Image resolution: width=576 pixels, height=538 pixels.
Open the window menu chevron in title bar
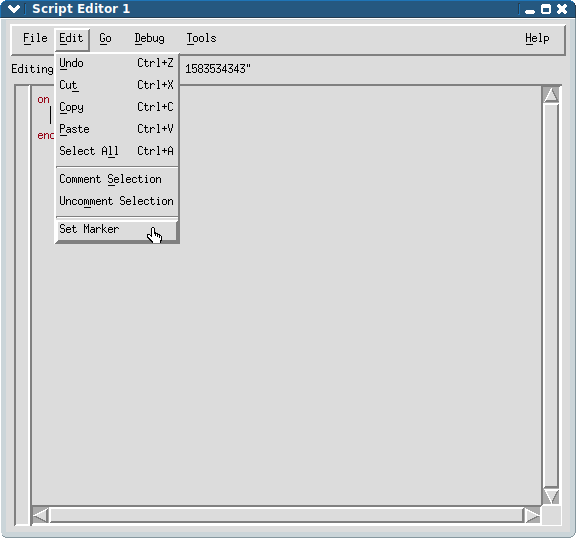14,9
